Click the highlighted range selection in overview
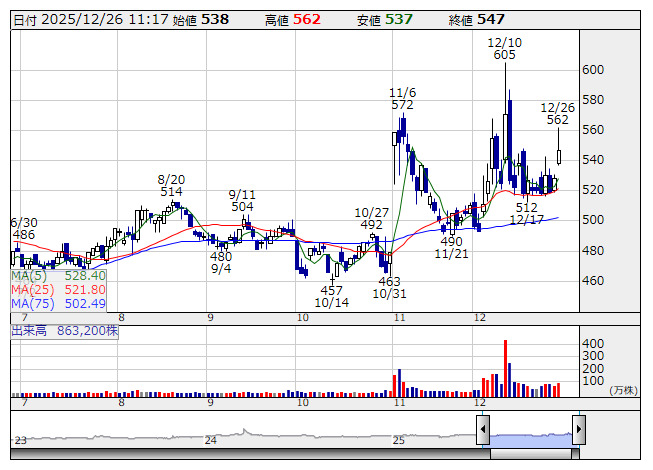This screenshot has width=653, height=470. click(x=531, y=440)
